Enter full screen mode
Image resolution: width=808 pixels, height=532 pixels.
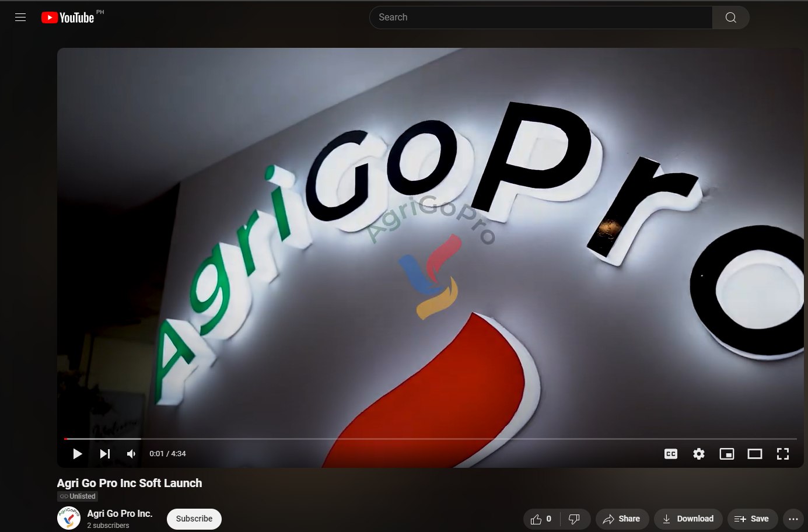click(x=783, y=454)
